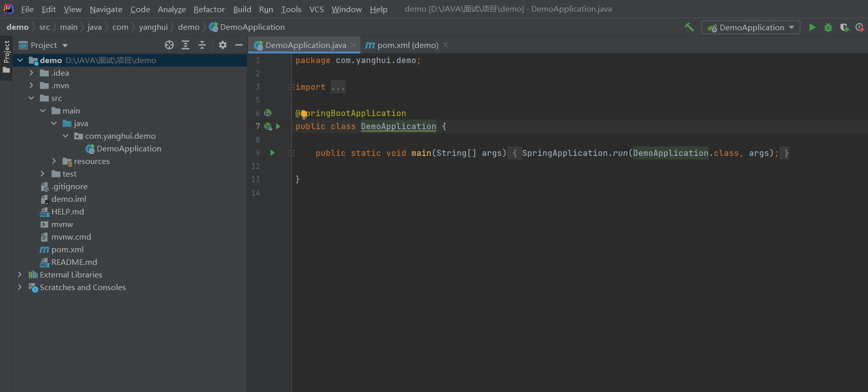Screen dimensions: 868x392
Task: Collapse all tree nodes in Project panel
Action: point(202,45)
